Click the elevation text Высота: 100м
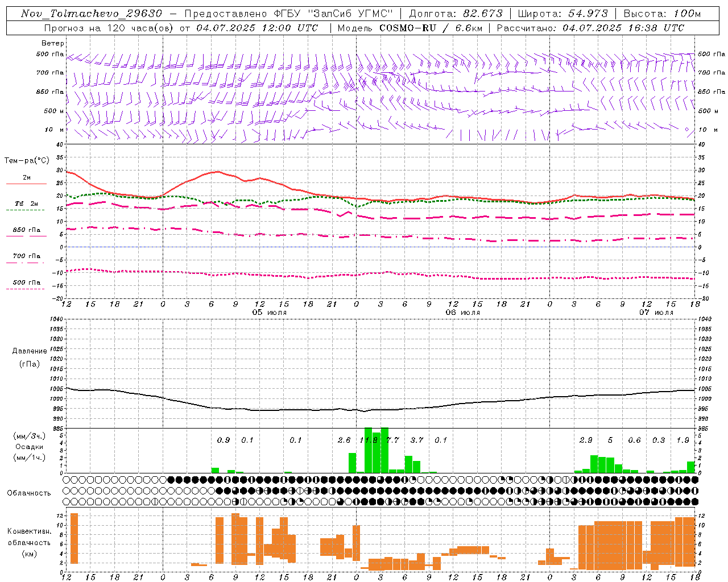 (x=662, y=14)
